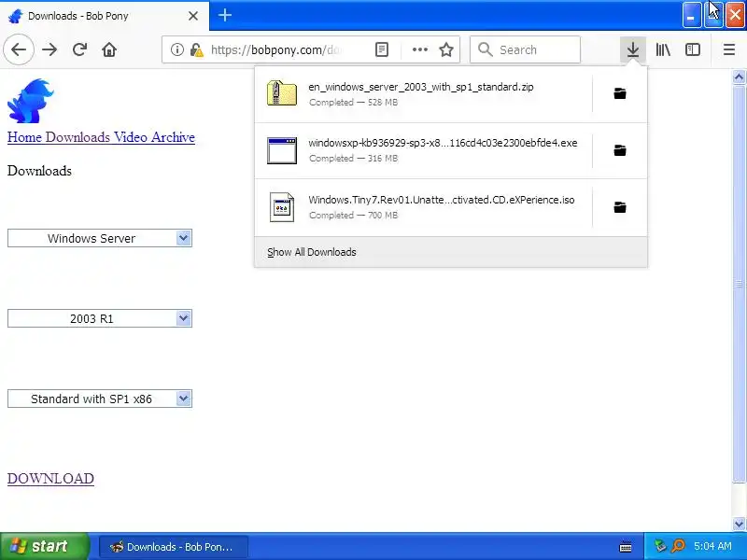Image resolution: width=747 pixels, height=560 pixels.
Task: Close the Downloads - Bob Pony tab
Action: click(x=193, y=16)
